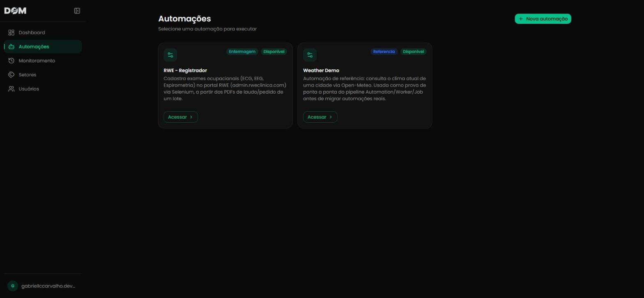Click the Automações robot icon
This screenshot has width=644, height=298.
click(x=11, y=47)
